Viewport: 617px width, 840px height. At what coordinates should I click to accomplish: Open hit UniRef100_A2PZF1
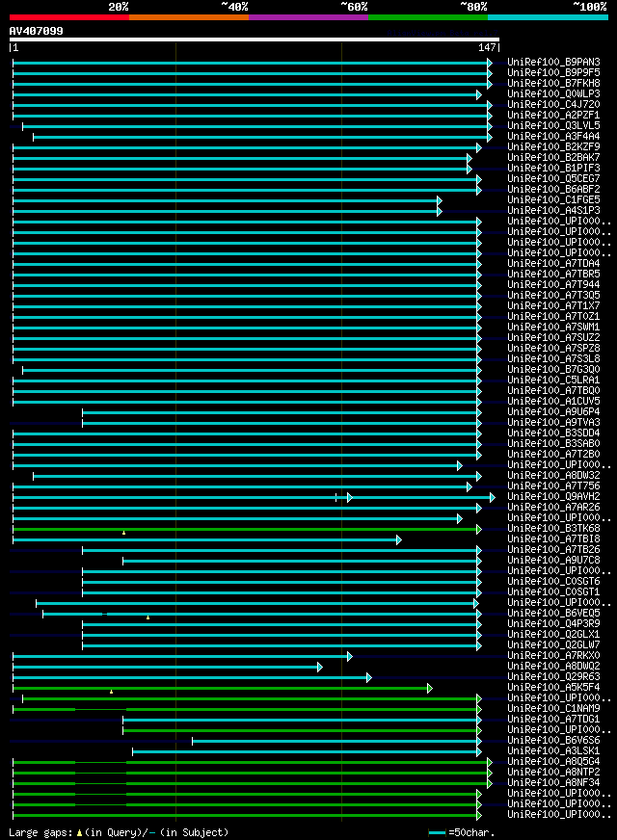click(x=553, y=116)
